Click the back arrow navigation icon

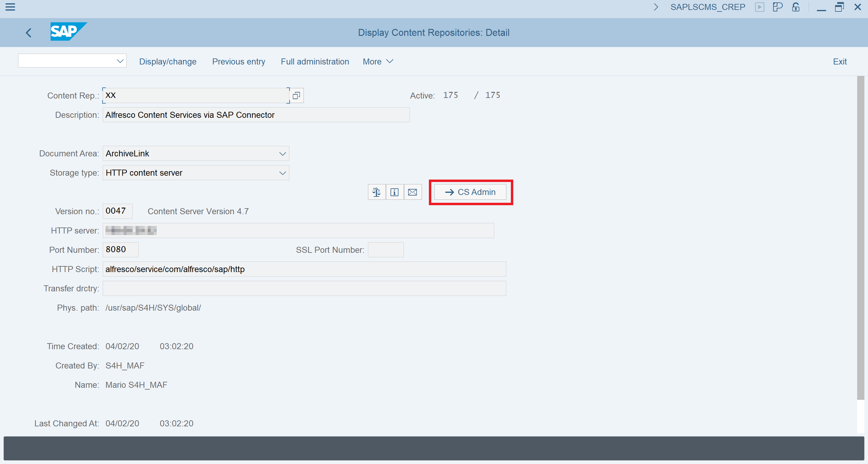tap(28, 32)
